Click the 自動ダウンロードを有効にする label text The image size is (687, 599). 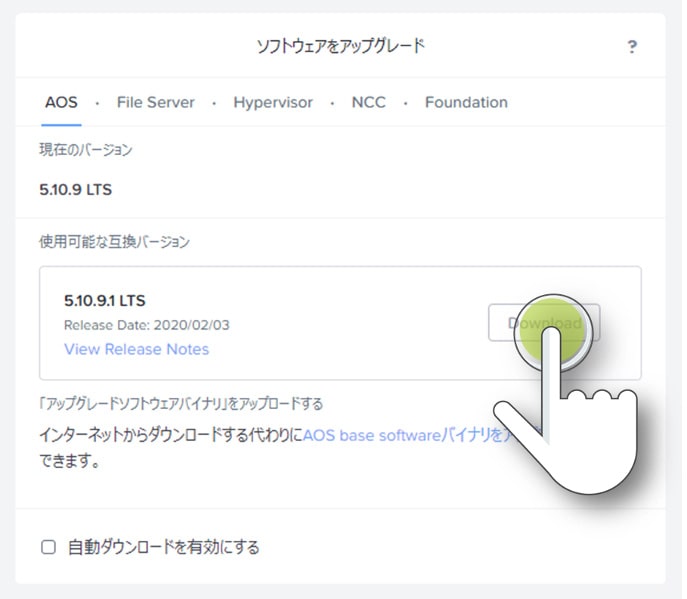point(164,547)
